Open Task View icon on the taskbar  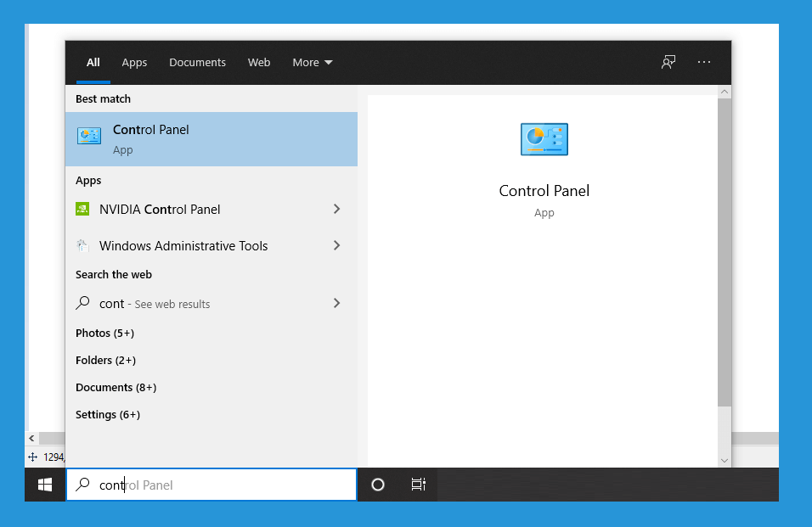pos(419,485)
